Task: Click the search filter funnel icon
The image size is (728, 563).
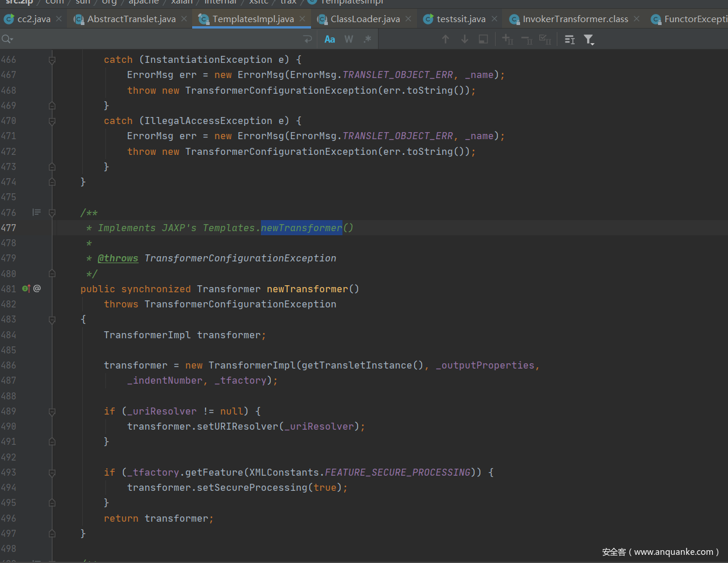Action: click(589, 40)
